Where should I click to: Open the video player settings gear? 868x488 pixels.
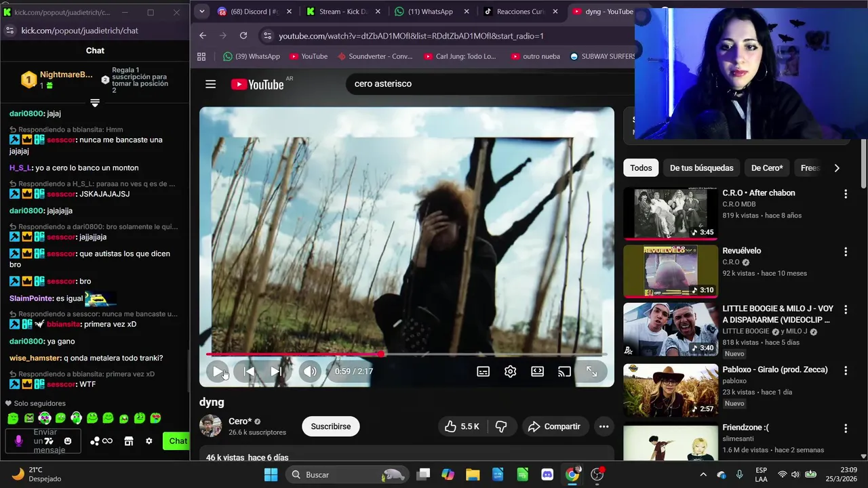(511, 371)
